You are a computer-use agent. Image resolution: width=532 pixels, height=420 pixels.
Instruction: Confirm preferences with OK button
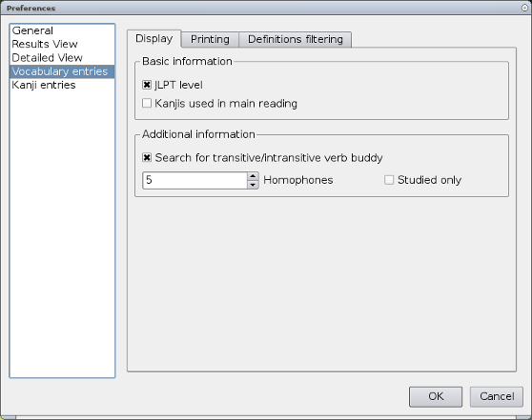436,396
